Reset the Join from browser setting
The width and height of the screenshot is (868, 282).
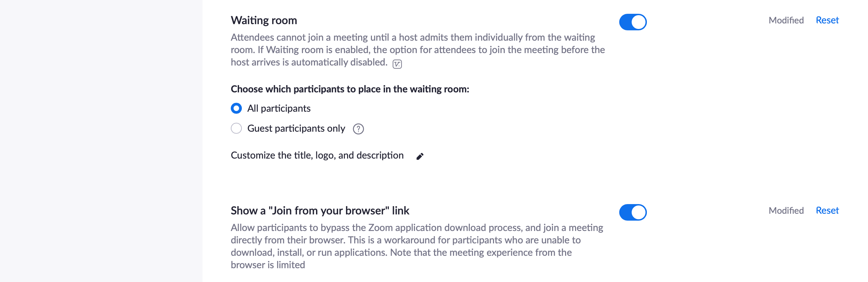click(827, 210)
